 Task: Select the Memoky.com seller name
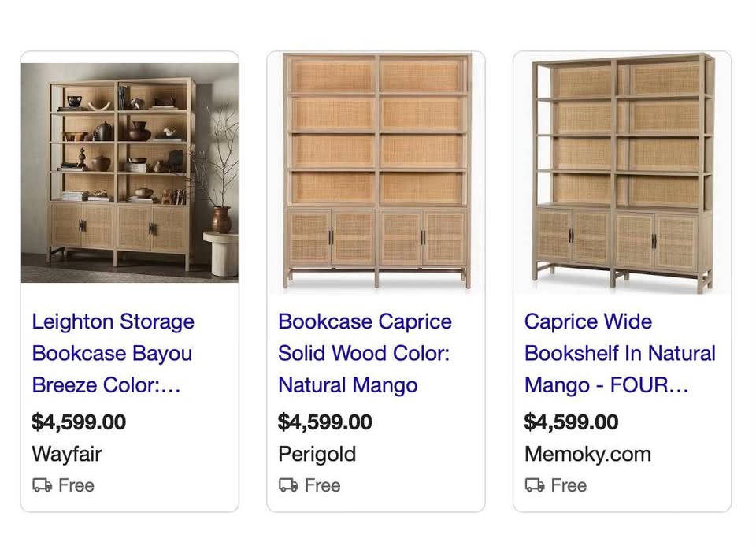point(587,454)
